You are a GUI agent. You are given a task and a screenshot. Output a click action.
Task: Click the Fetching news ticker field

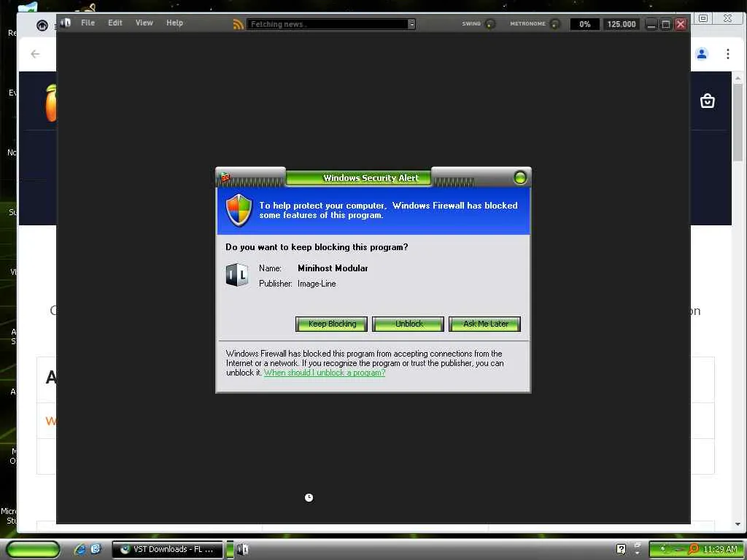tap(328, 24)
